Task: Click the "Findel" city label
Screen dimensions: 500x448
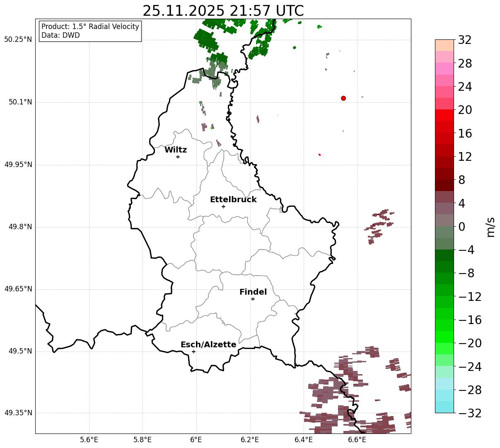Action: pos(253,292)
